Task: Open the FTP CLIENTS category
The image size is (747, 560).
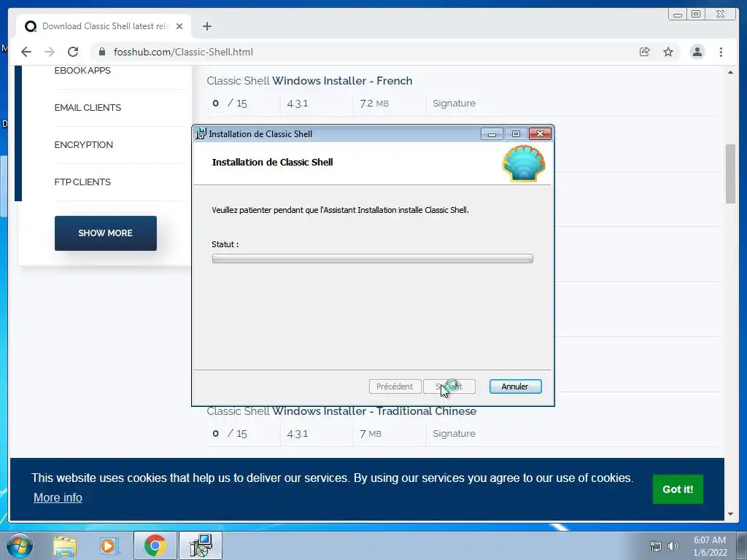Action: [x=82, y=182]
